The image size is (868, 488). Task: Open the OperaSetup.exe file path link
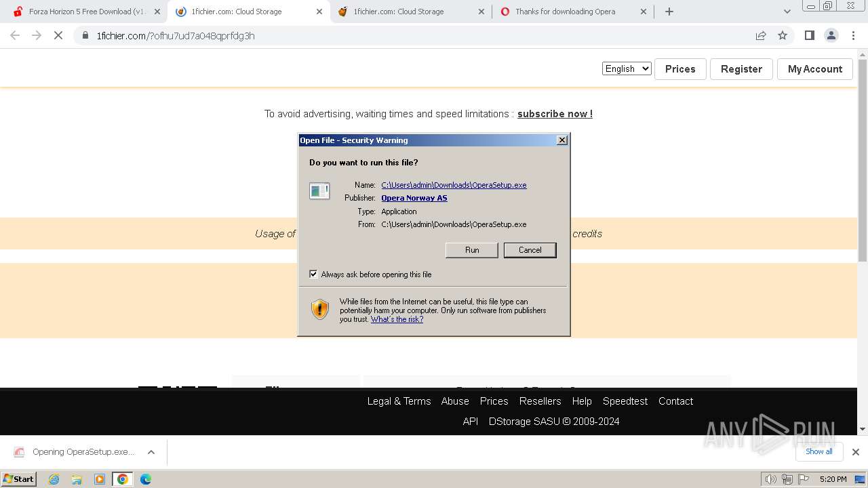454,185
